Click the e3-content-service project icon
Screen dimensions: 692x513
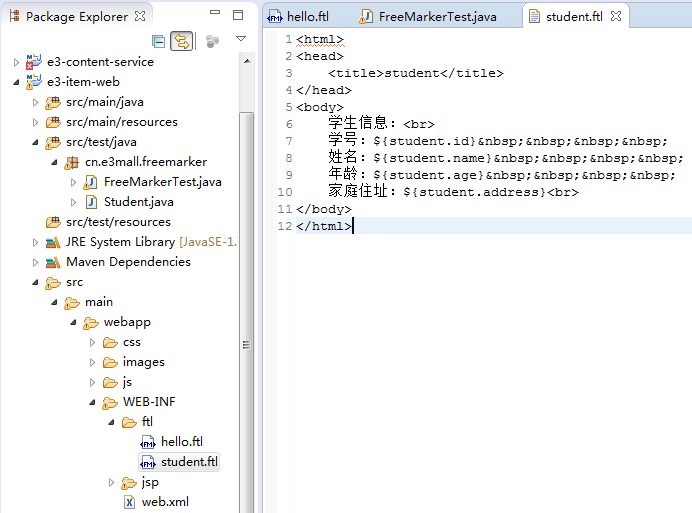click(34, 62)
